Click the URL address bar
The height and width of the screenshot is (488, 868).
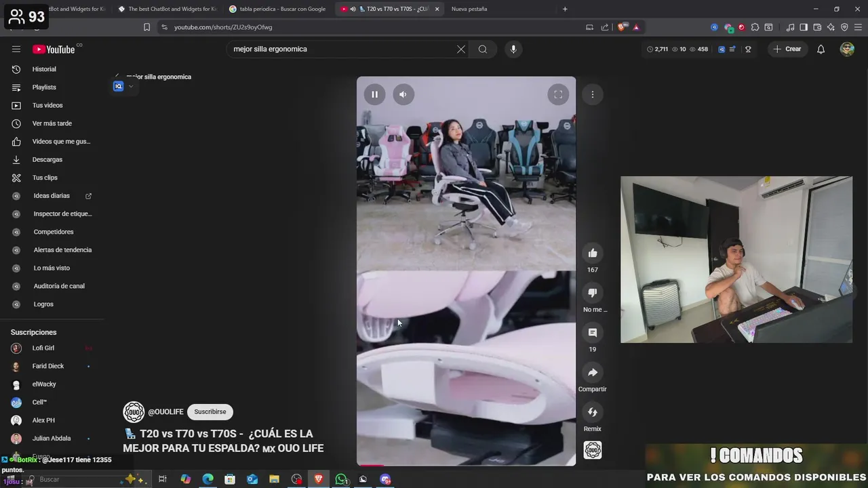[373, 27]
